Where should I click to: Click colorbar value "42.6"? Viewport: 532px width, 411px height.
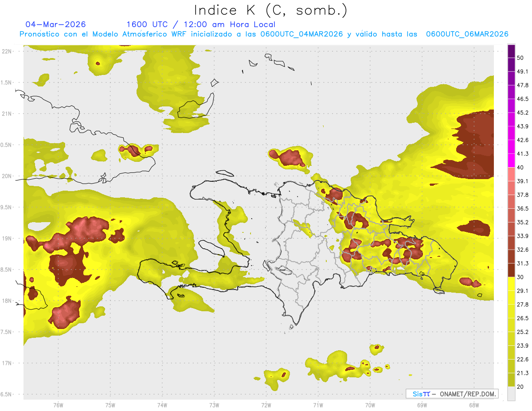click(523, 140)
